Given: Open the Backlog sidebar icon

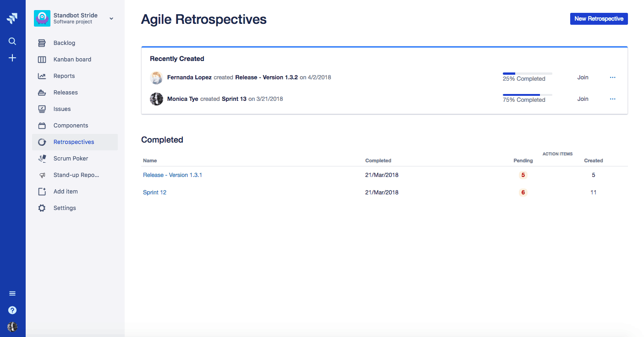Looking at the screenshot, I should coord(42,43).
